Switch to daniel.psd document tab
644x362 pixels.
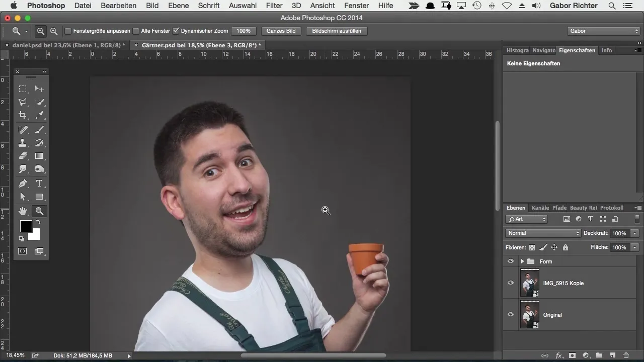(69, 45)
